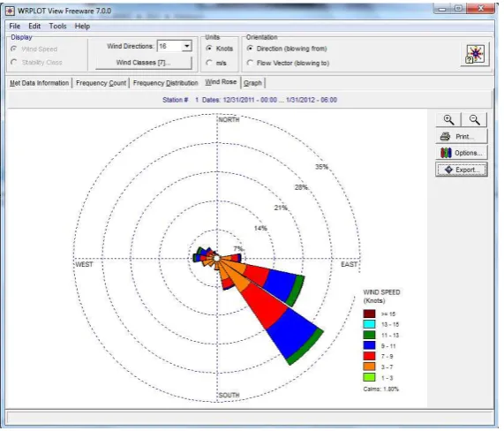Switch to Frequency Distribution tab
This screenshot has height=431, width=504.
166,83
